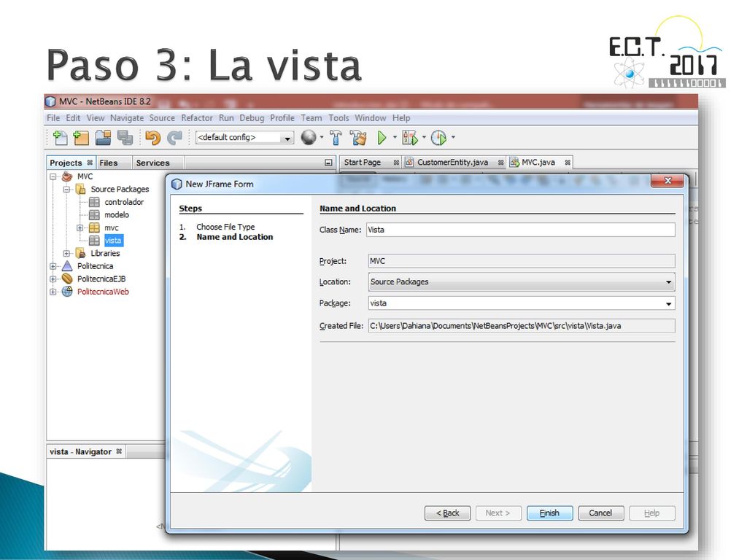Viewport: 747px width, 560px height.
Task: Open the Package combo box arrow
Action: click(668, 303)
